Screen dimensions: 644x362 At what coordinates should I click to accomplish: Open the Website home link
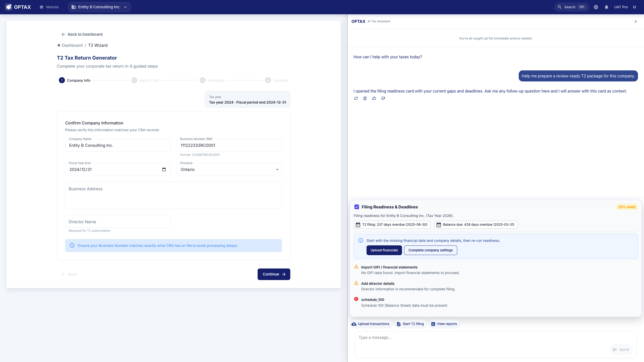49,7
